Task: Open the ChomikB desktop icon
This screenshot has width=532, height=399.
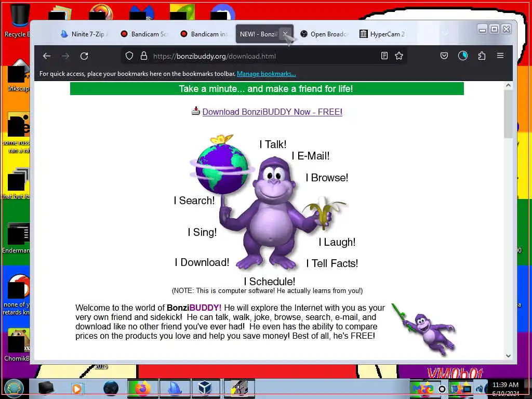Action: coord(17,344)
